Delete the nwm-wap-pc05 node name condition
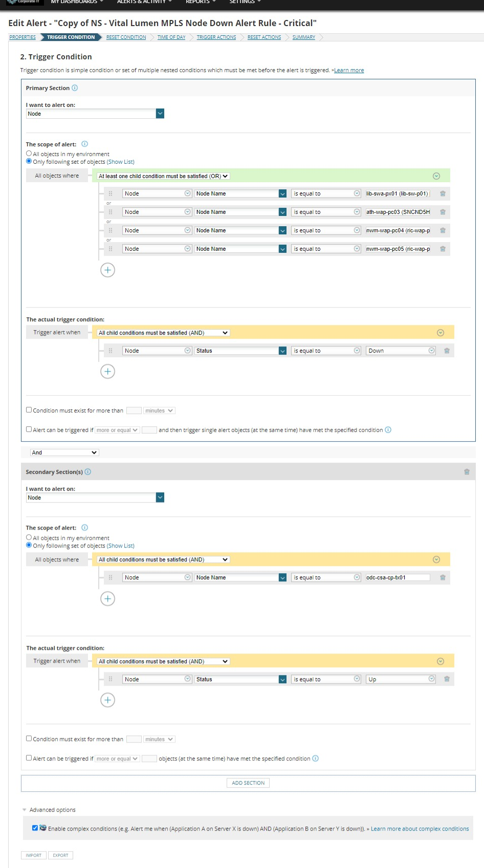The width and height of the screenshot is (484, 868). (x=443, y=249)
